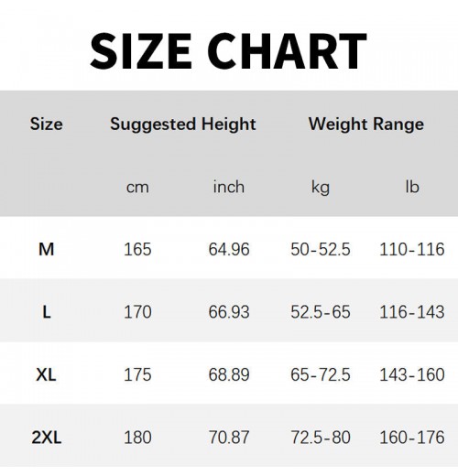Click the L size row label
The width and height of the screenshot is (458, 476).
[47, 312]
